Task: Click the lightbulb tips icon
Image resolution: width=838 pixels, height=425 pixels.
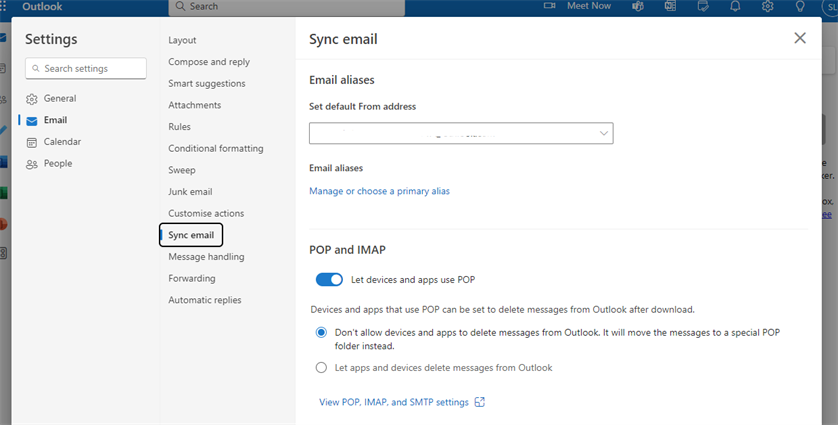Action: tap(800, 6)
